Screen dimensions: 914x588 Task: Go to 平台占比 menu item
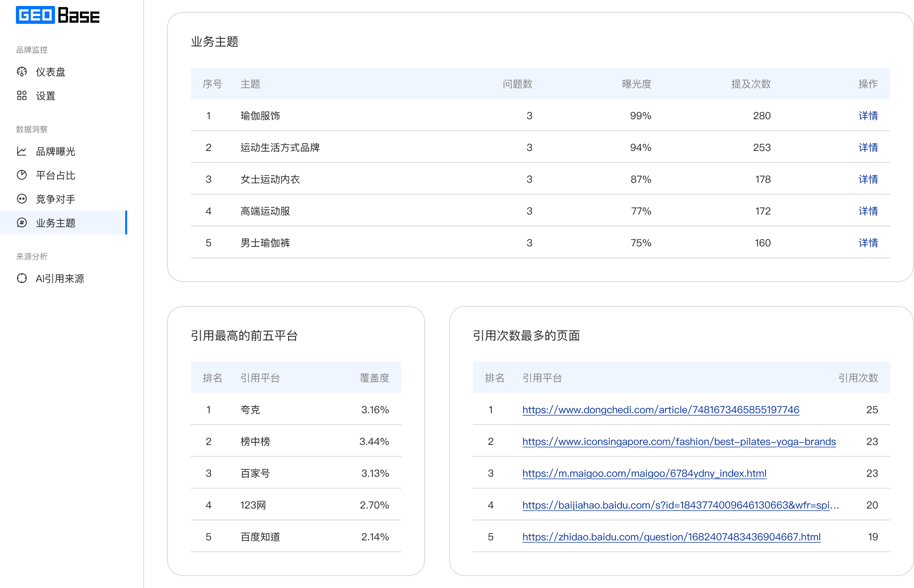tap(64, 175)
